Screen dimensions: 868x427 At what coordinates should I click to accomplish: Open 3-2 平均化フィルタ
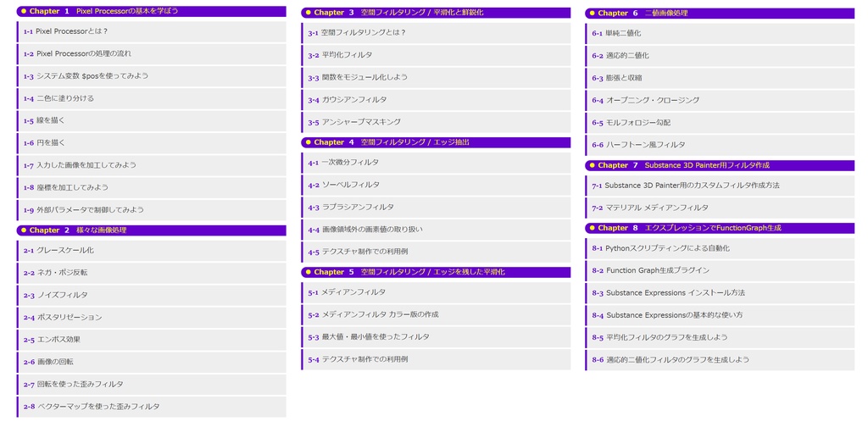[x=436, y=55]
